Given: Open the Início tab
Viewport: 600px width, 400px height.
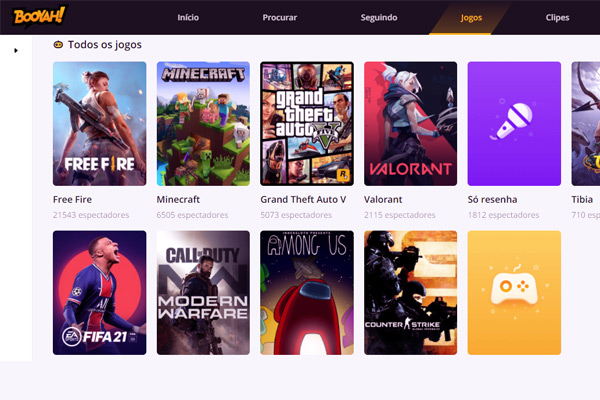Looking at the screenshot, I should (188, 18).
